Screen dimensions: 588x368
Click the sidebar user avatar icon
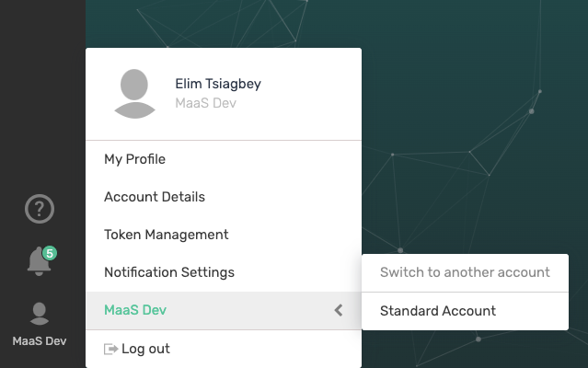[40, 315]
